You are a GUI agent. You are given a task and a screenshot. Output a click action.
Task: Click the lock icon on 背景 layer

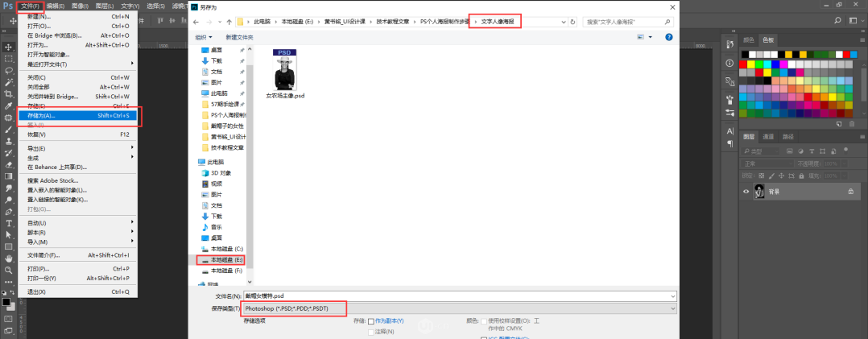point(850,192)
